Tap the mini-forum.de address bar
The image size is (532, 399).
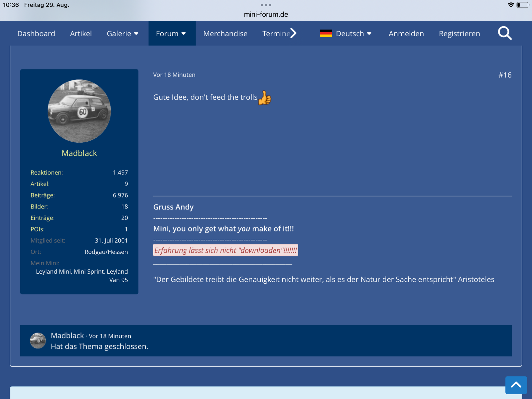[x=266, y=14]
